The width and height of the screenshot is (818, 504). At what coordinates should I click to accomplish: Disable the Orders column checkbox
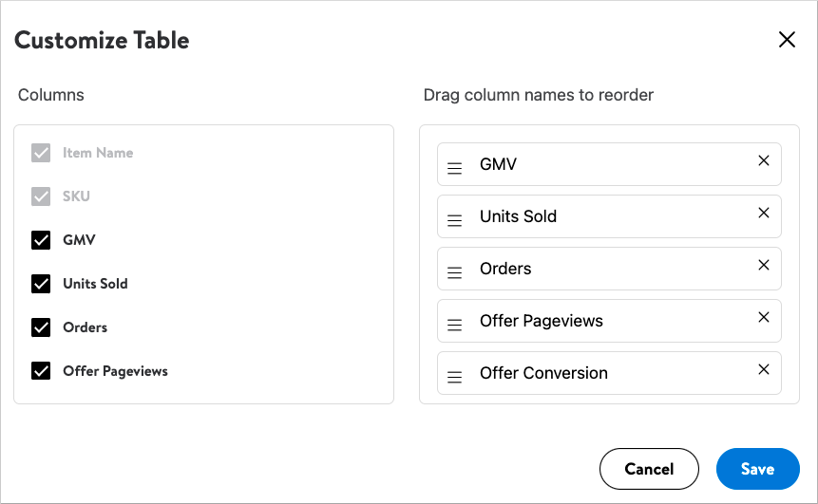41,327
